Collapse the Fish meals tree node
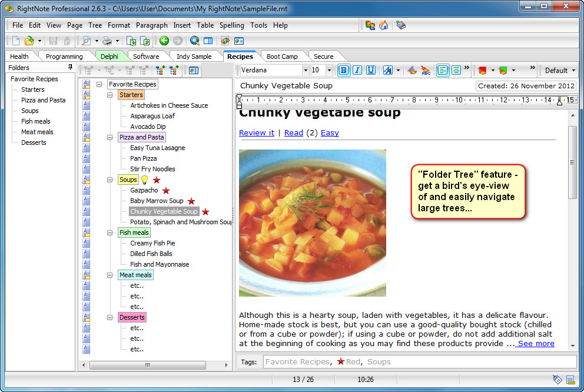Screen dimensions: 584x392 pyautogui.click(x=110, y=232)
